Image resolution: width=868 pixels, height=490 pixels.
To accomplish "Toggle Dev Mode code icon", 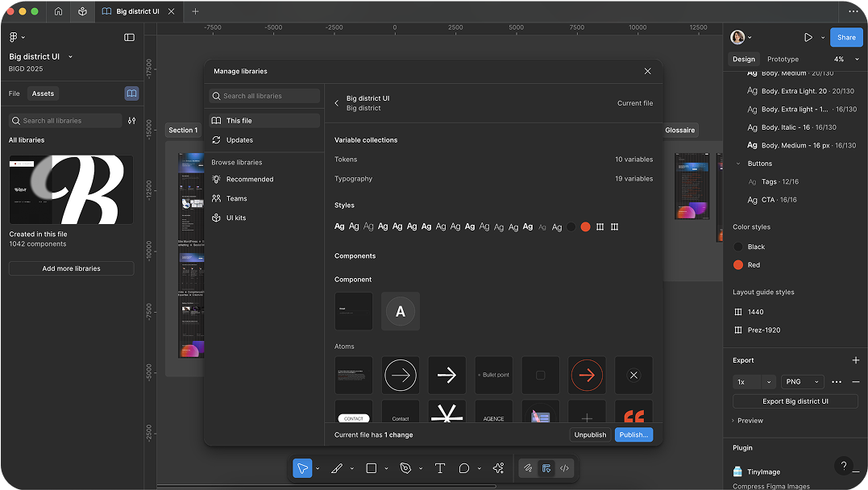I will [565, 468].
